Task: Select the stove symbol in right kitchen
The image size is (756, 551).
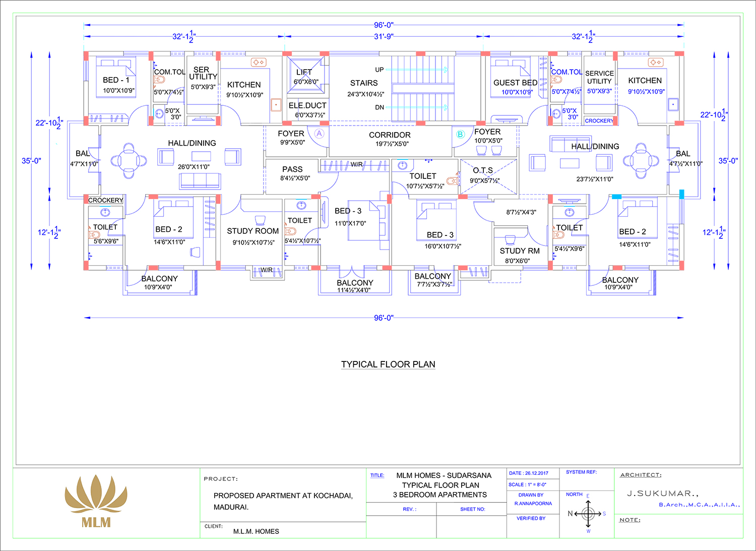Action: 656,62
